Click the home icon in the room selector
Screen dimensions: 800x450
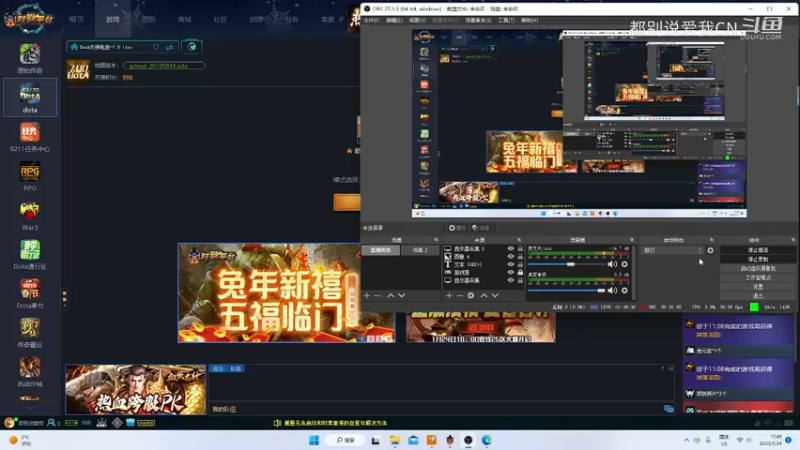pyautogui.click(x=74, y=47)
